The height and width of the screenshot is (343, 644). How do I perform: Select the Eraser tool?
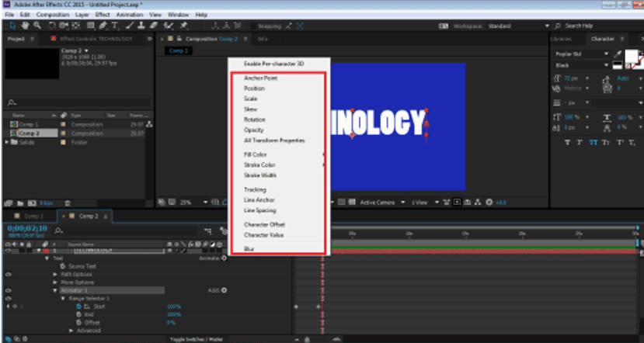153,26
